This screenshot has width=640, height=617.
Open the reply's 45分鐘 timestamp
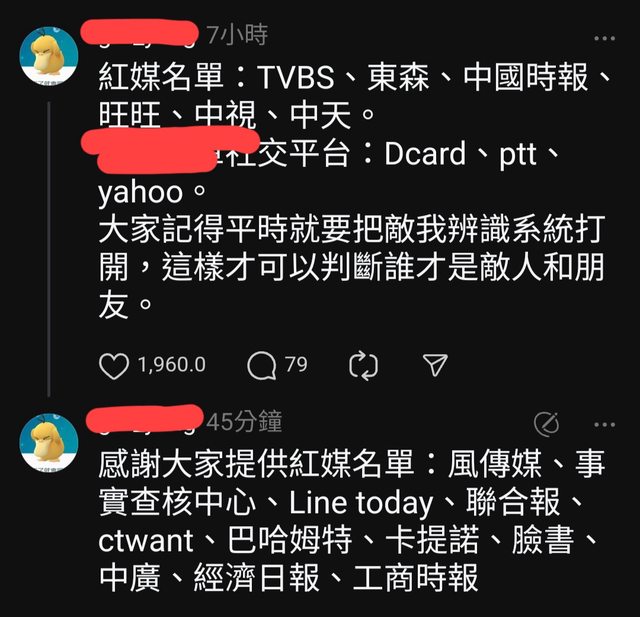coord(244,422)
